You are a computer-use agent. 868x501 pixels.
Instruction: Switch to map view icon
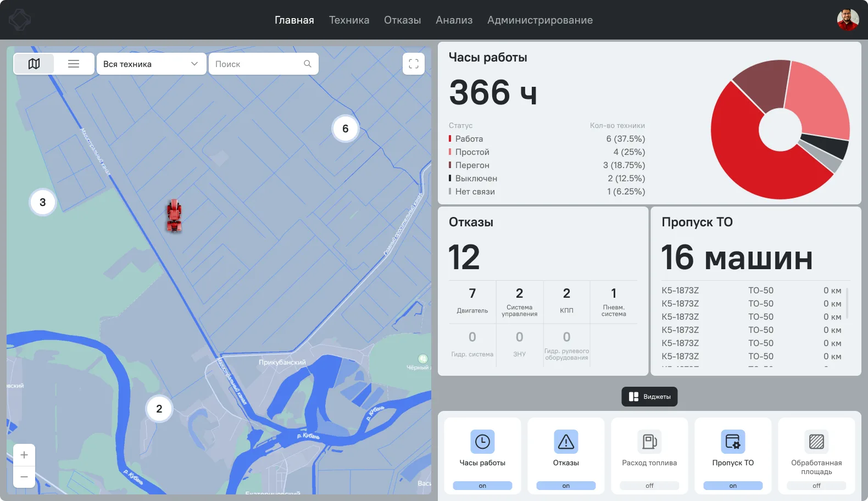[34, 64]
